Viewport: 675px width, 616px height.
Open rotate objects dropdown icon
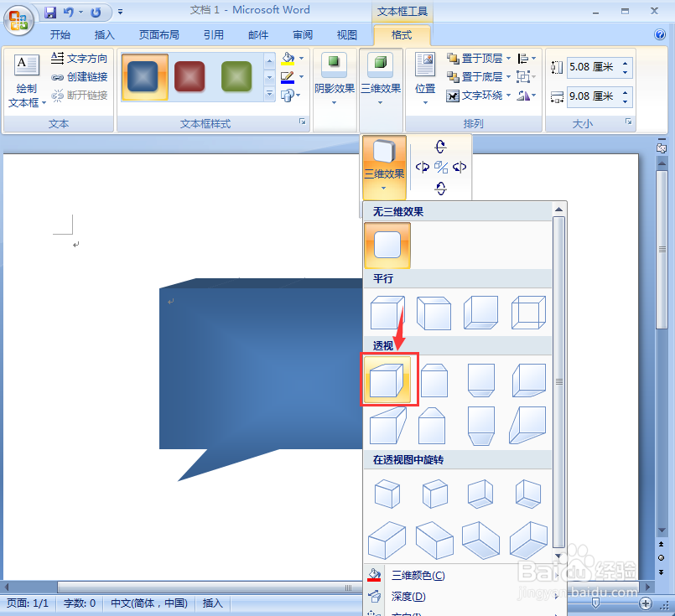(527, 96)
